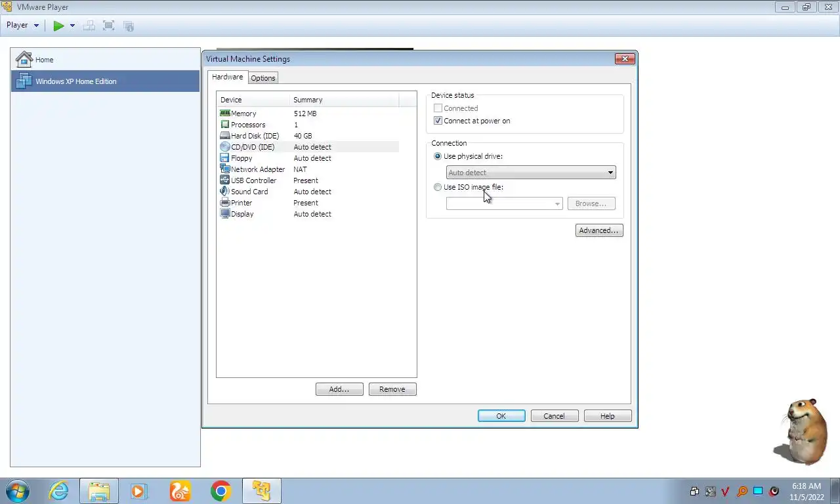Select Home in the library sidebar

pos(105,60)
